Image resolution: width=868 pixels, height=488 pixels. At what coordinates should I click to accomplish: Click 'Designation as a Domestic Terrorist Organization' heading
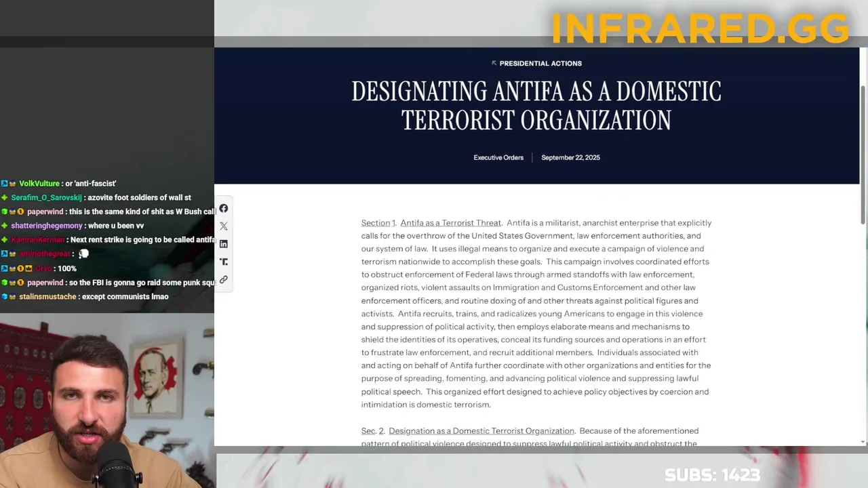(x=481, y=431)
